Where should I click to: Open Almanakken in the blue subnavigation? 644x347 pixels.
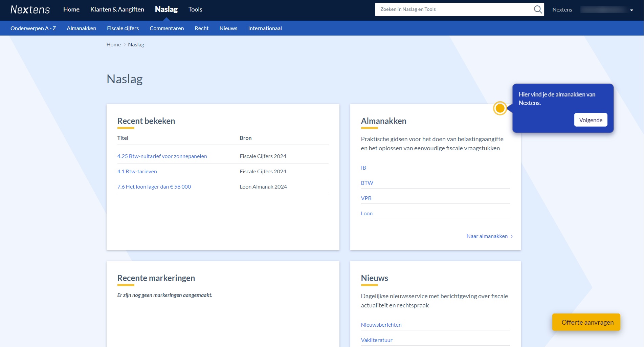(82, 28)
